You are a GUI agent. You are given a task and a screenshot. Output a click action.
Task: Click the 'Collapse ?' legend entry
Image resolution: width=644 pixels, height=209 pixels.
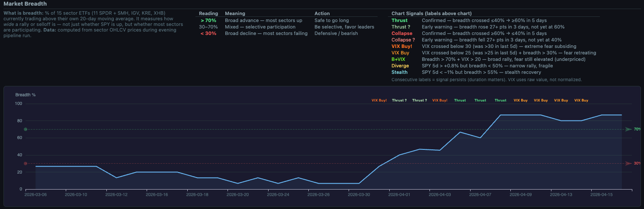pos(404,40)
